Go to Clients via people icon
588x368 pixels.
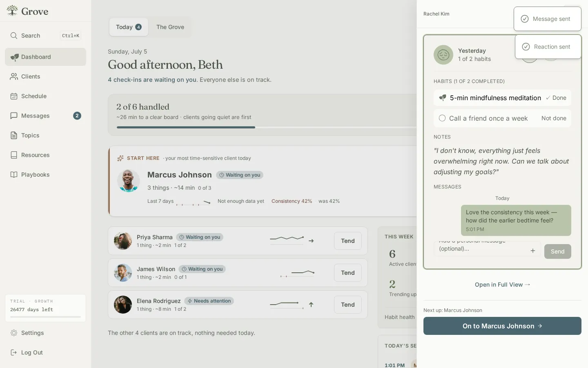point(14,76)
